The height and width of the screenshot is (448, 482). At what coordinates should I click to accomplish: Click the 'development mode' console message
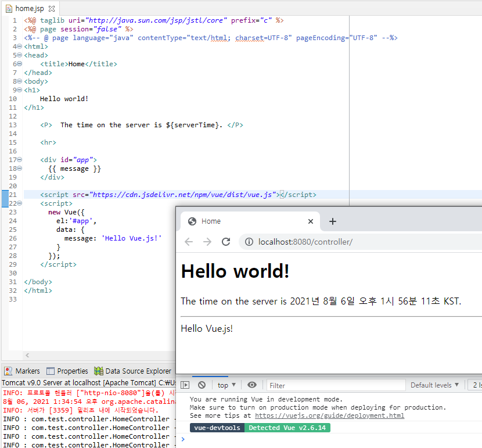[x=266, y=399]
